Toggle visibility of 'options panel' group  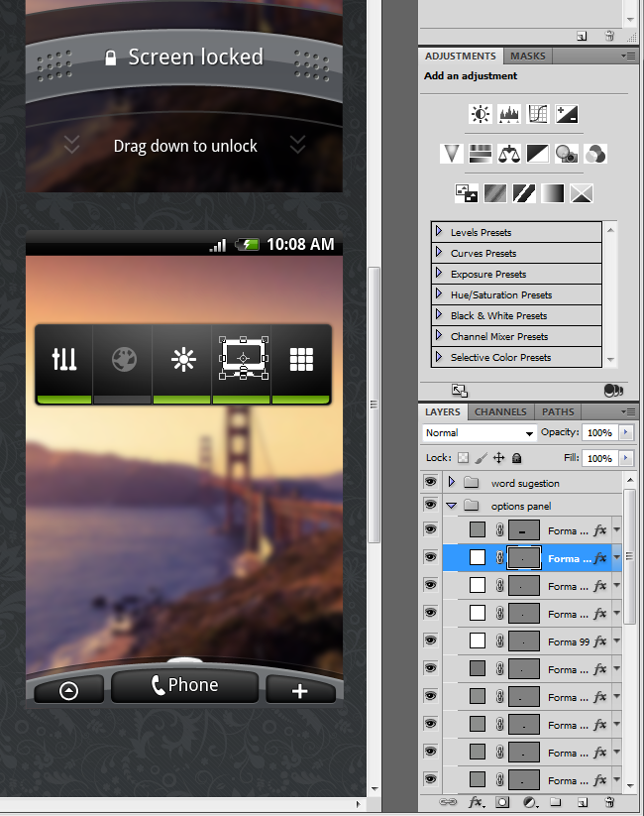click(x=430, y=506)
